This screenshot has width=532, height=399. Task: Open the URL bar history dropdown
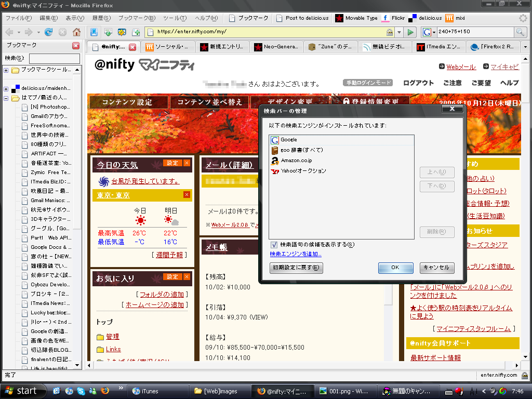[399, 32]
